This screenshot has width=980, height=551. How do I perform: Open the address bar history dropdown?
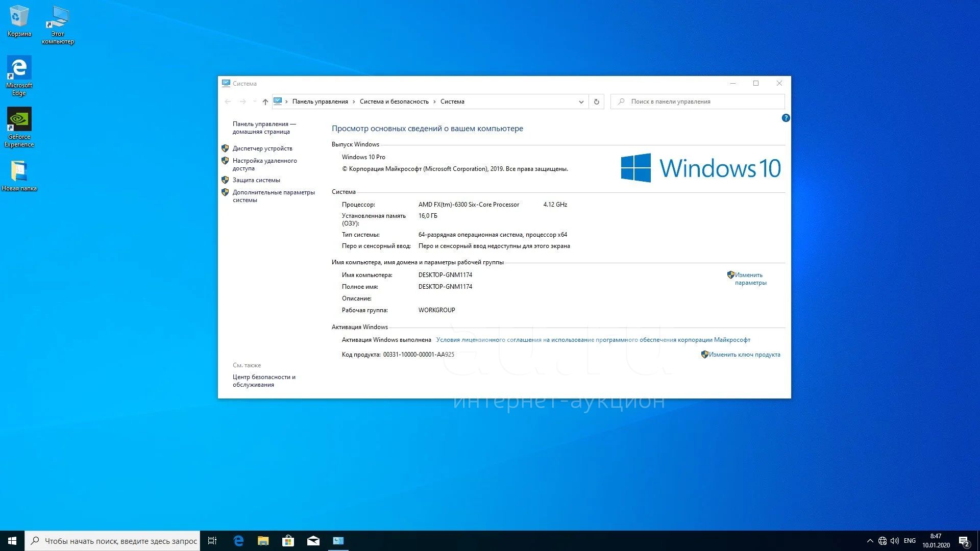pyautogui.click(x=581, y=102)
